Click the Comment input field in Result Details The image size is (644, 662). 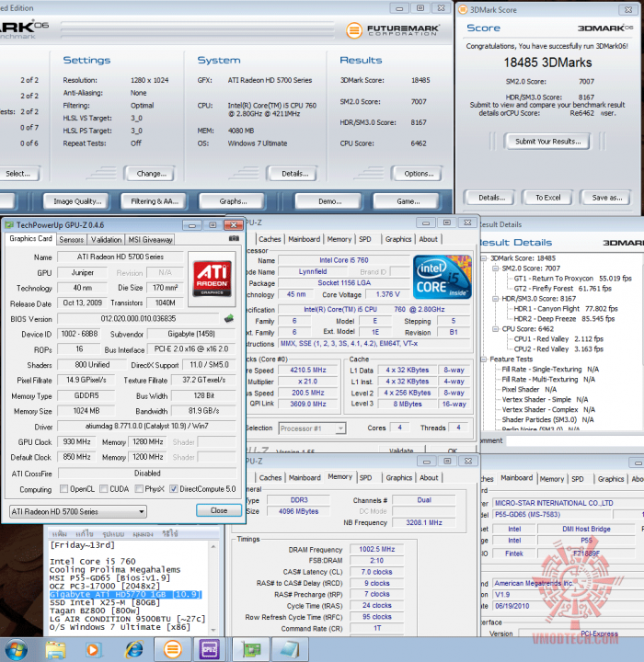tap(575, 440)
